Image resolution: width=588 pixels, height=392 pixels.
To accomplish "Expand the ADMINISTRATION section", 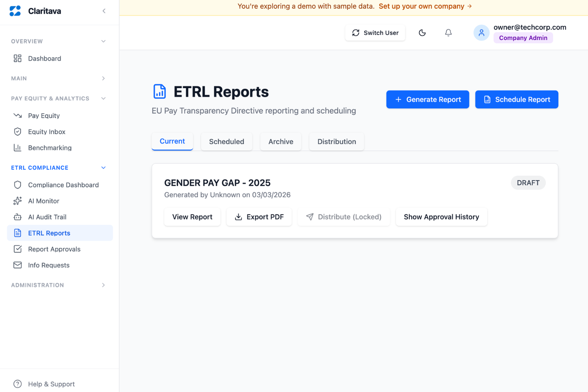I will click(x=103, y=285).
